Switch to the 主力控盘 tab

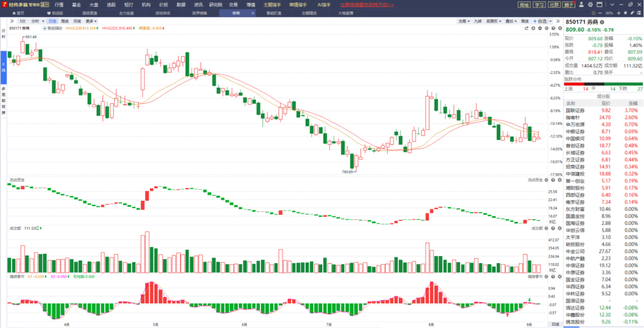pos(126,13)
